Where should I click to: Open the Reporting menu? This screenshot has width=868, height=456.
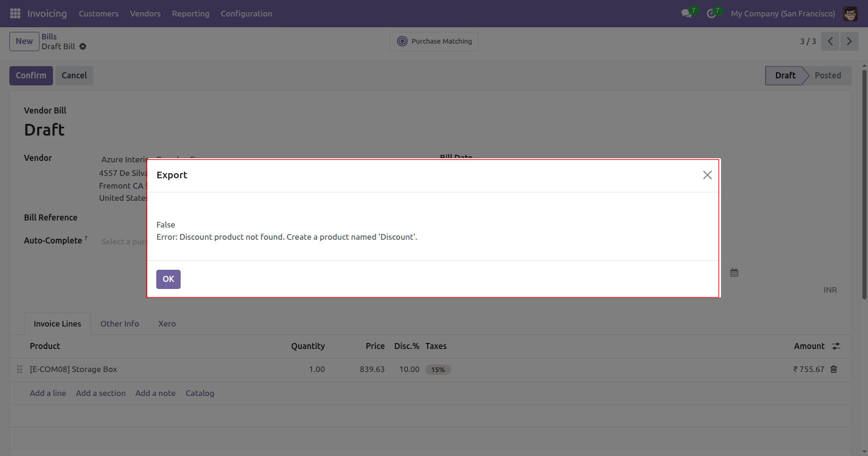[x=191, y=14]
